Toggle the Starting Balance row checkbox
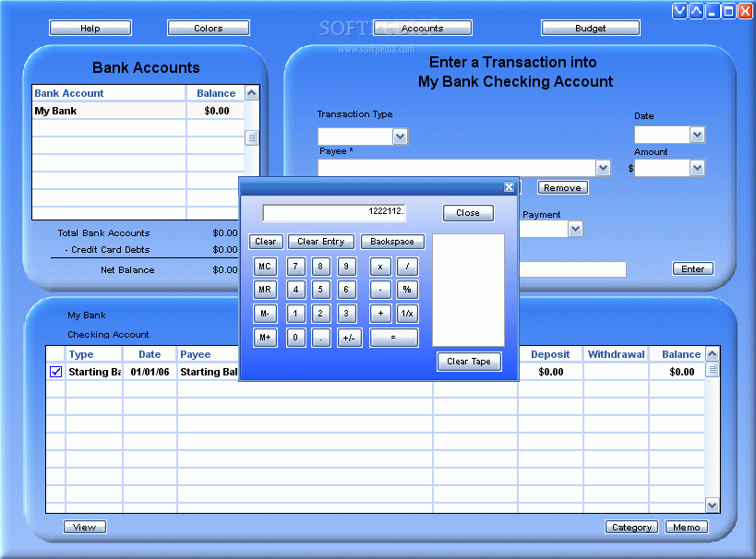This screenshot has width=756, height=559. (56, 372)
